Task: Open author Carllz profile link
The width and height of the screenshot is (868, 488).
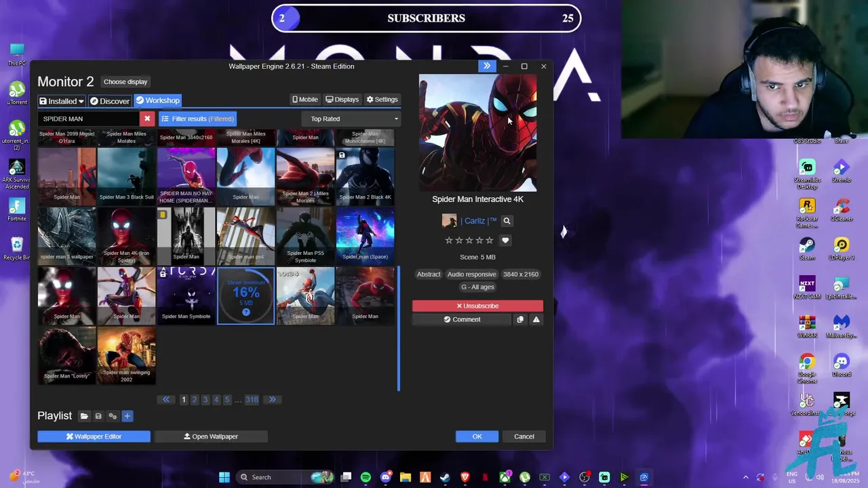Action: (479, 221)
